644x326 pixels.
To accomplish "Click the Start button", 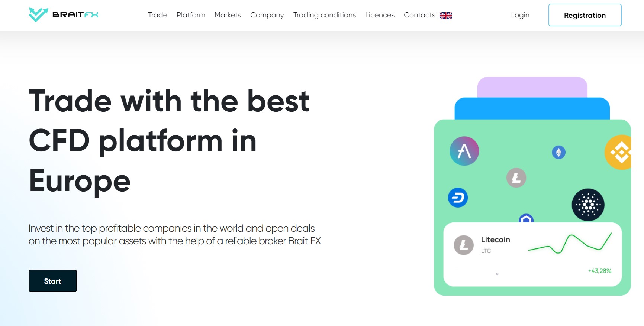I will pyautogui.click(x=53, y=281).
